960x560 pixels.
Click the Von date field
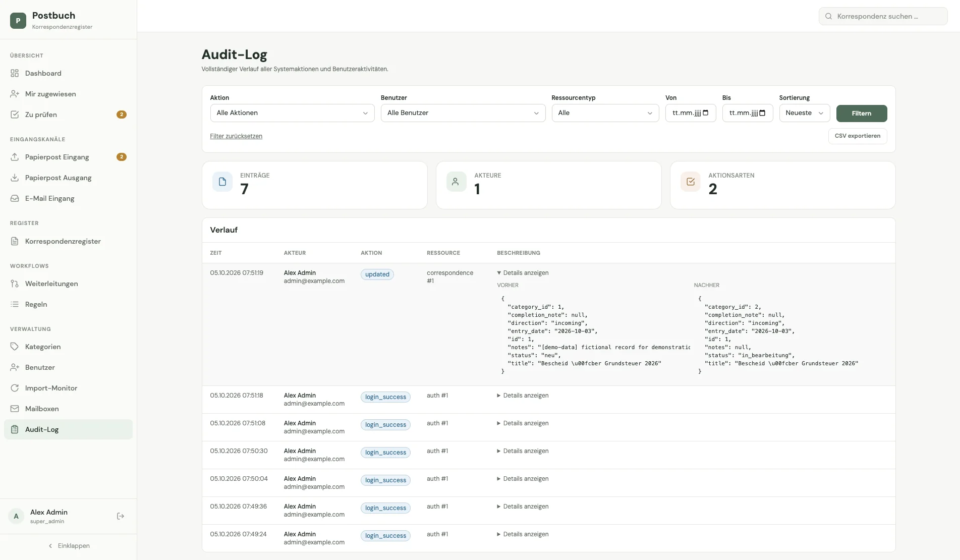[x=691, y=113]
